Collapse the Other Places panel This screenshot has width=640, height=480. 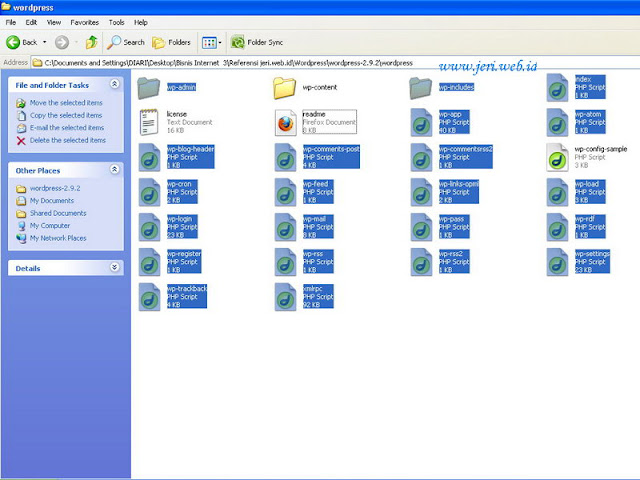tap(115, 169)
